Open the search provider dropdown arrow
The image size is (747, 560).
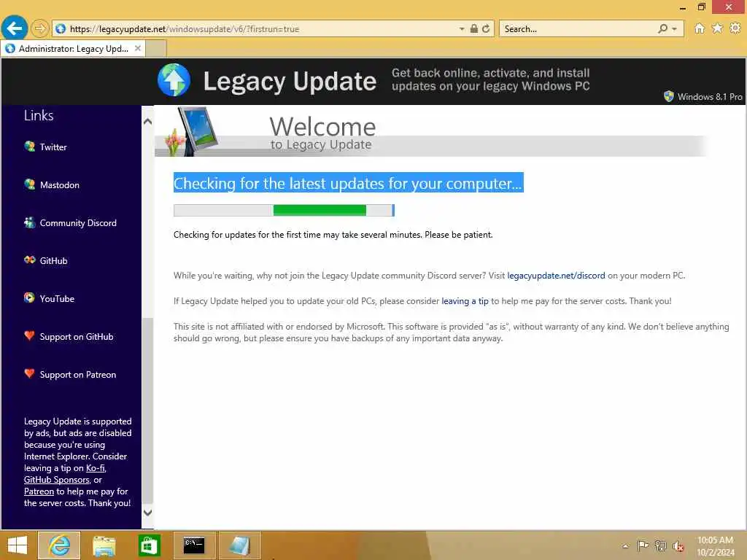(x=675, y=29)
